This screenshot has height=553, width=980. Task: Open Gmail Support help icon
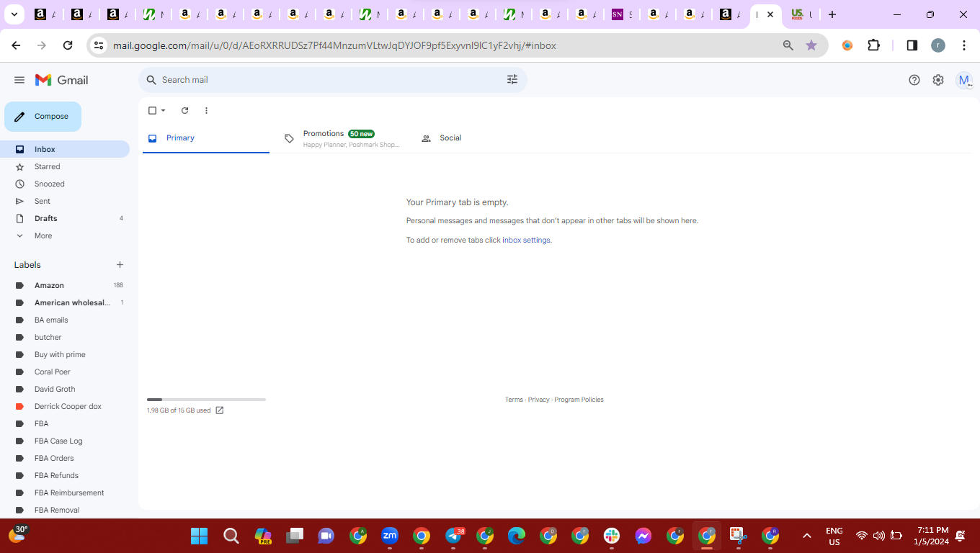click(x=914, y=80)
